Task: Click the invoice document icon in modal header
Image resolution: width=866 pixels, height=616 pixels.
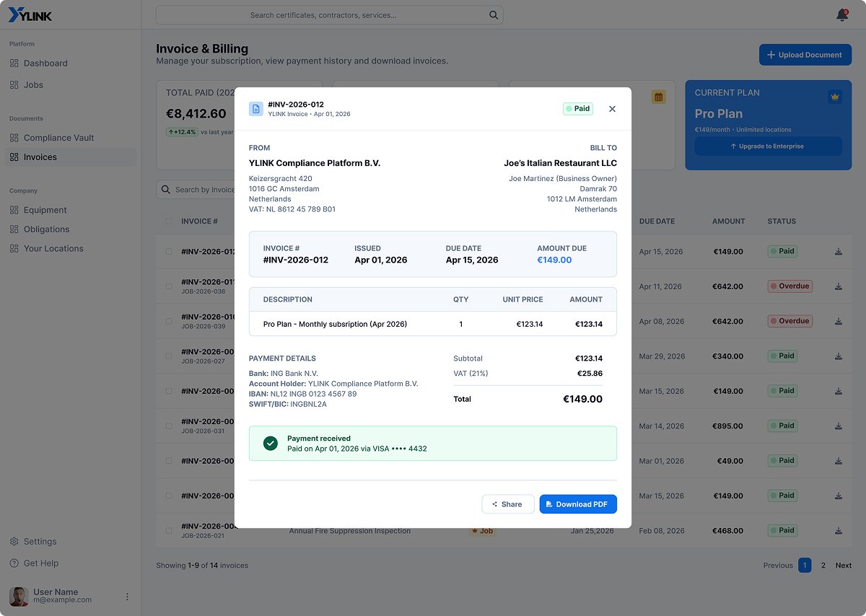Action: coord(256,109)
